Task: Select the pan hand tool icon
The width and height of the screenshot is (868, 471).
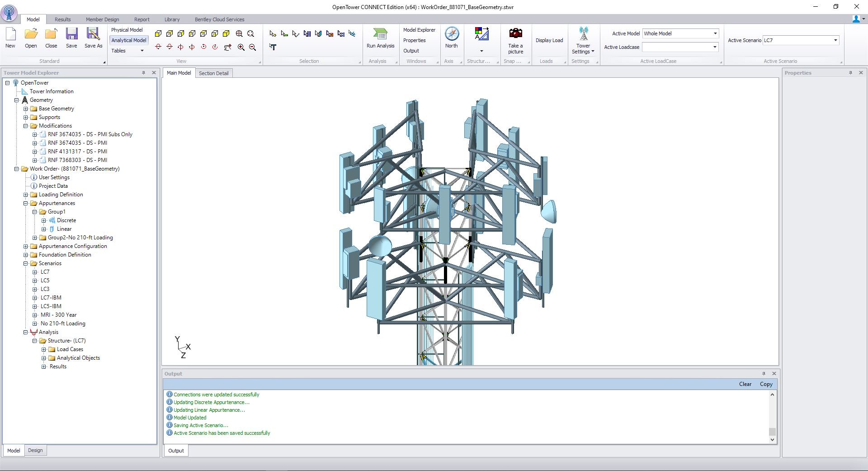Action: (x=228, y=47)
